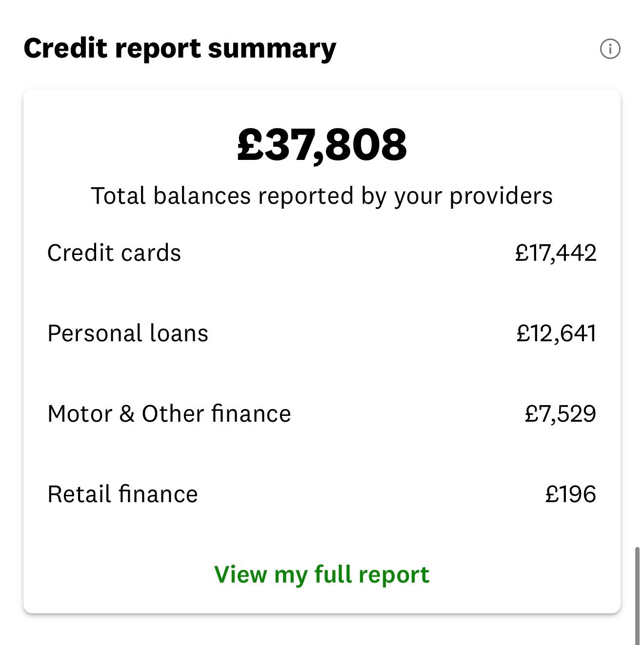
Task: Click the £17,442 credit cards amount
Action: (x=556, y=253)
